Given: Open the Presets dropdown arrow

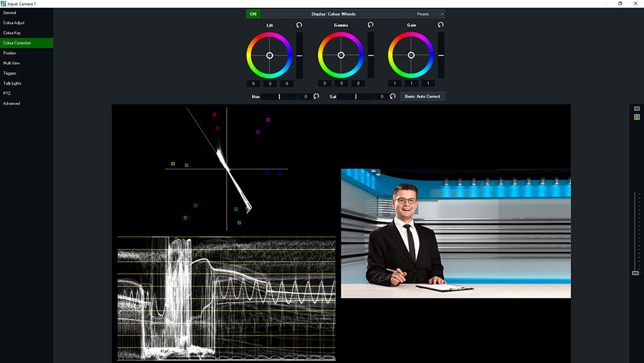Looking at the screenshot, I should click(x=442, y=14).
